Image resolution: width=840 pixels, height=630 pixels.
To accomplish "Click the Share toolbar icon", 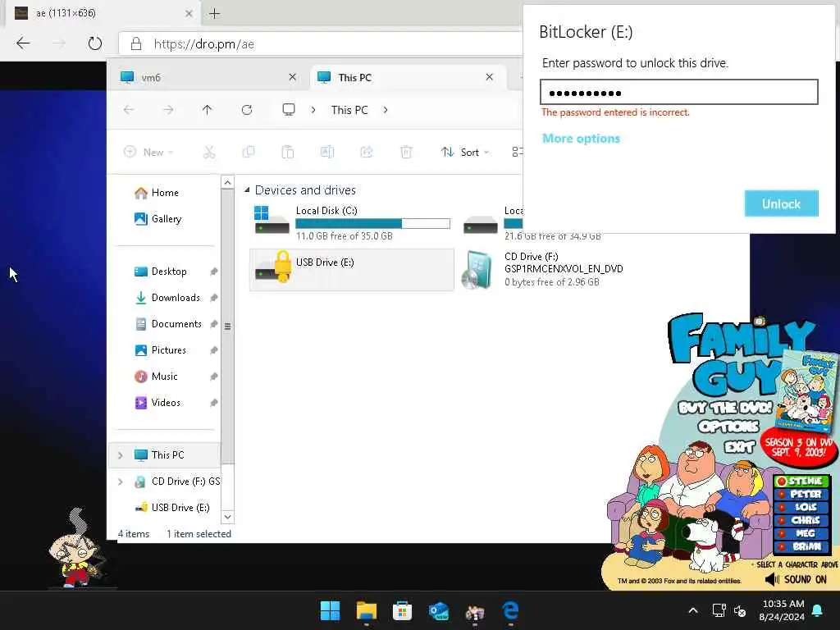I will coord(367,152).
